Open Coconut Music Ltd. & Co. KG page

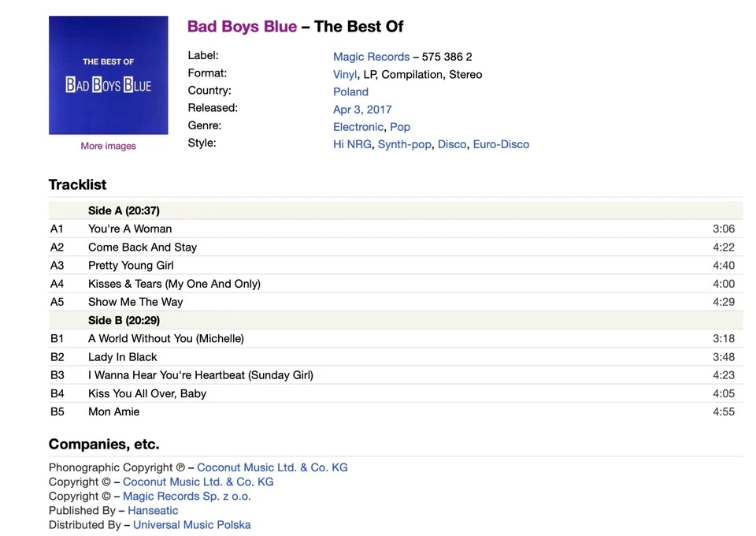[x=272, y=467]
